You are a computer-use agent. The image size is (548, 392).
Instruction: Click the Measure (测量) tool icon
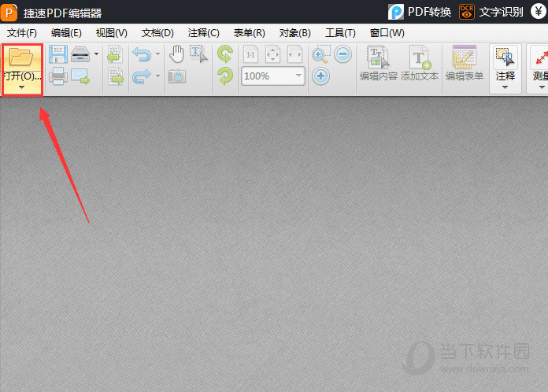coord(541,57)
